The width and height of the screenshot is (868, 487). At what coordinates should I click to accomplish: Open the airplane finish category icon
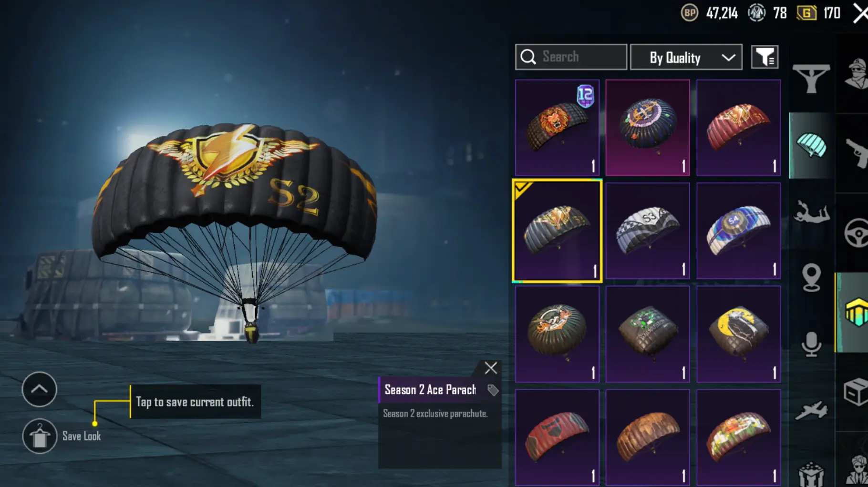point(811,410)
